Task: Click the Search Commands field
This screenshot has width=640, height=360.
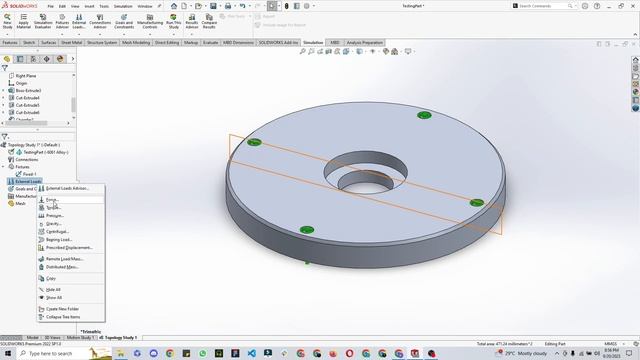Action: point(543,6)
